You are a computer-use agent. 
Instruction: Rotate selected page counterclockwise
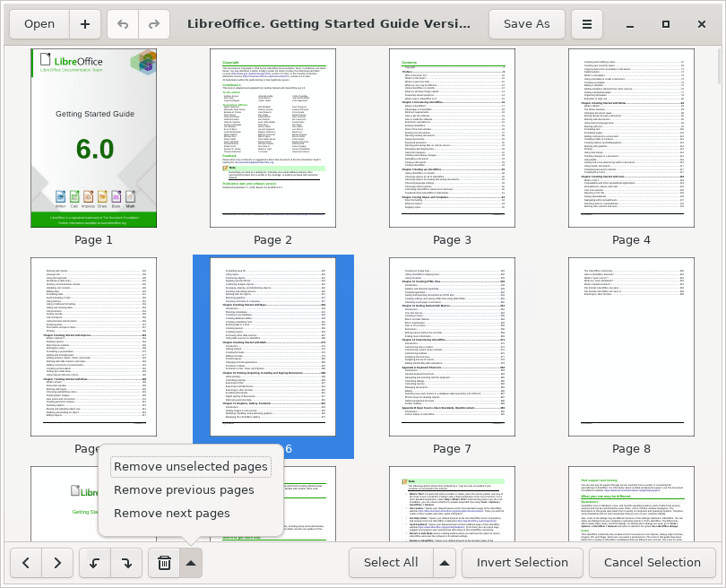(95, 563)
